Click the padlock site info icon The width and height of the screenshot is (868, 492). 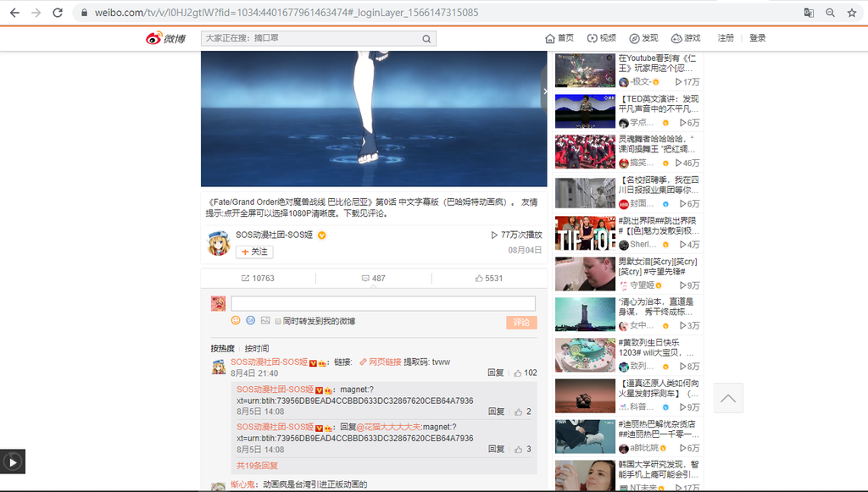pyautogui.click(x=84, y=13)
